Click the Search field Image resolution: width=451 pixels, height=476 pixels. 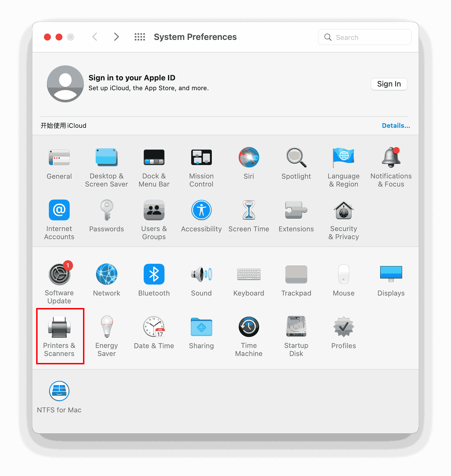pos(365,37)
